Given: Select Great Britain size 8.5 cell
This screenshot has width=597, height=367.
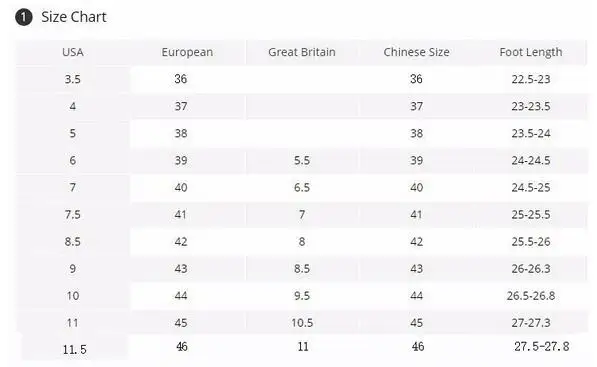Looking at the screenshot, I should point(302,269).
